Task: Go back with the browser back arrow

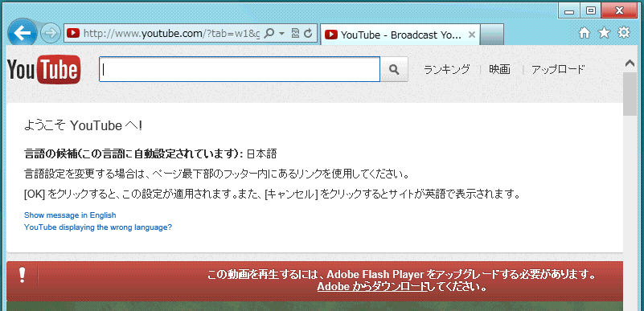Action: [23, 33]
